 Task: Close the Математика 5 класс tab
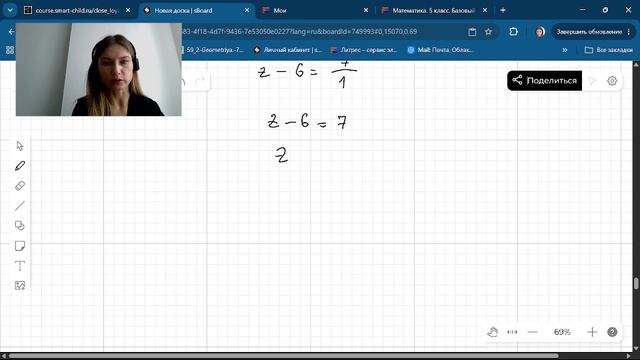tap(485, 10)
